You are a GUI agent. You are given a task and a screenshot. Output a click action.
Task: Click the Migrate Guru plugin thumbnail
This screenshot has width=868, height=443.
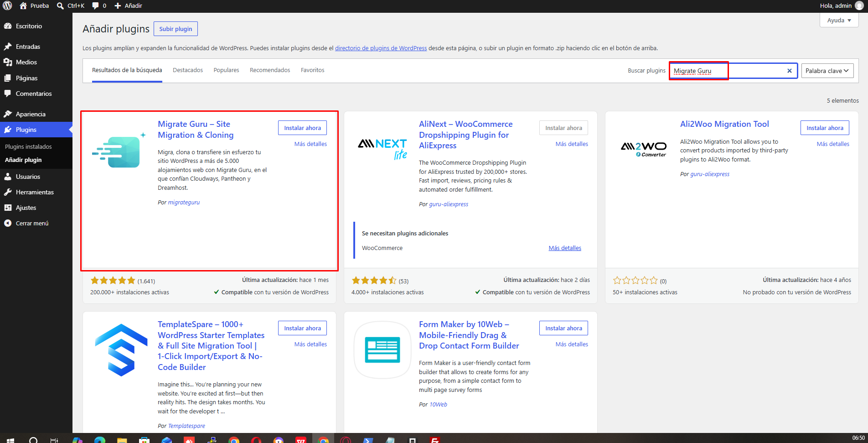tap(119, 151)
